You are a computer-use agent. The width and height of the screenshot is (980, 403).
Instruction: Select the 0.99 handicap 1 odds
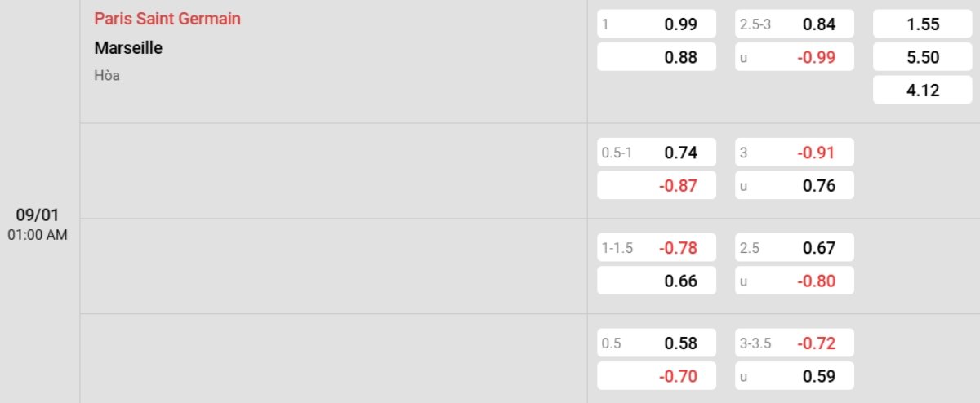pyautogui.click(x=657, y=24)
